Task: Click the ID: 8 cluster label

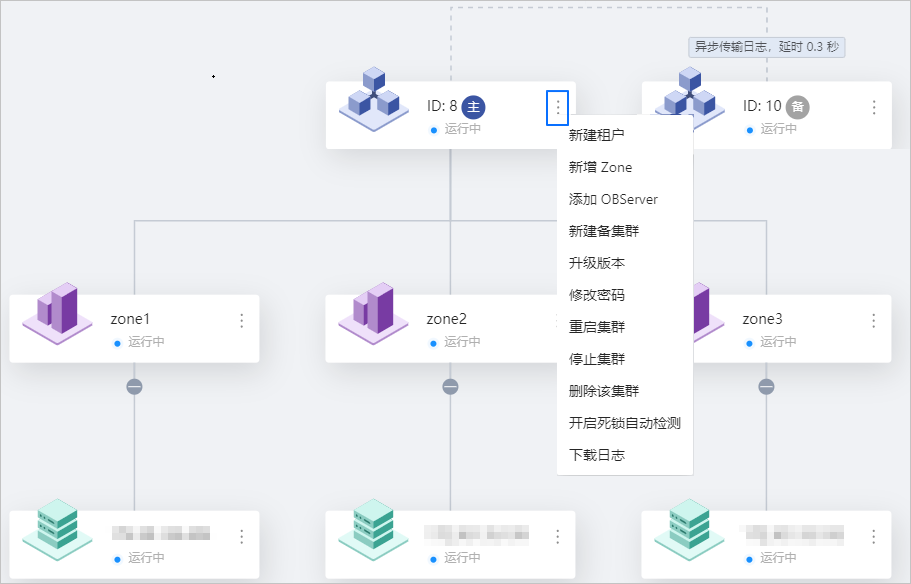Action: point(442,106)
